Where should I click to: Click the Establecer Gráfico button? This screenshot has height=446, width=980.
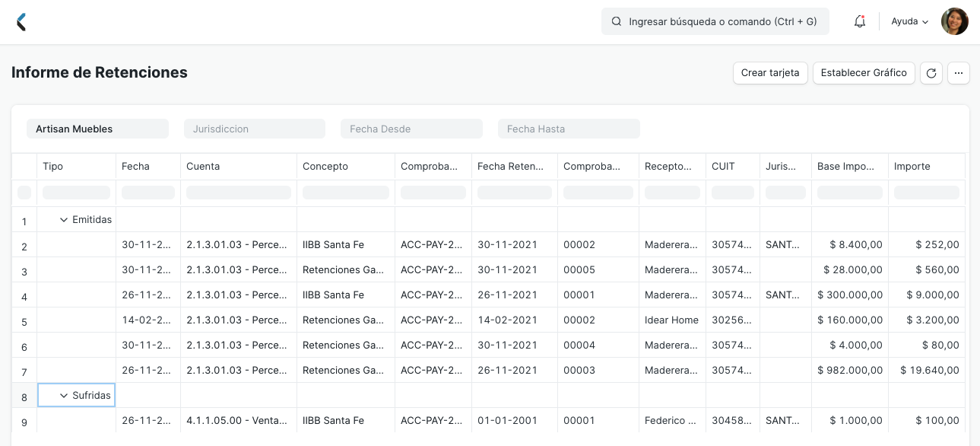[x=864, y=73]
